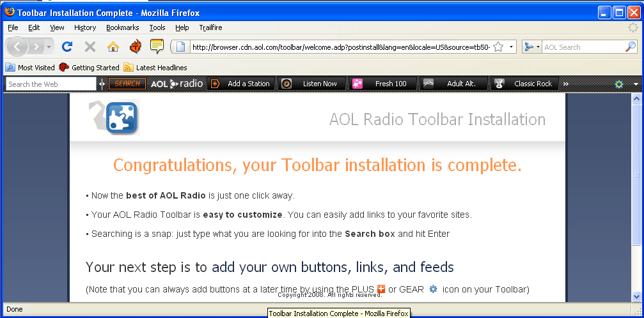
Task: Open the back/forward history dropdown arrow
Action: (49, 47)
